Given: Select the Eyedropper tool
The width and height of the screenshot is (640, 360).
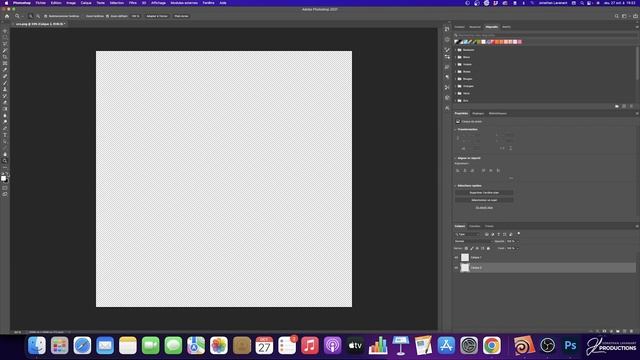Looking at the screenshot, I should pos(5,70).
